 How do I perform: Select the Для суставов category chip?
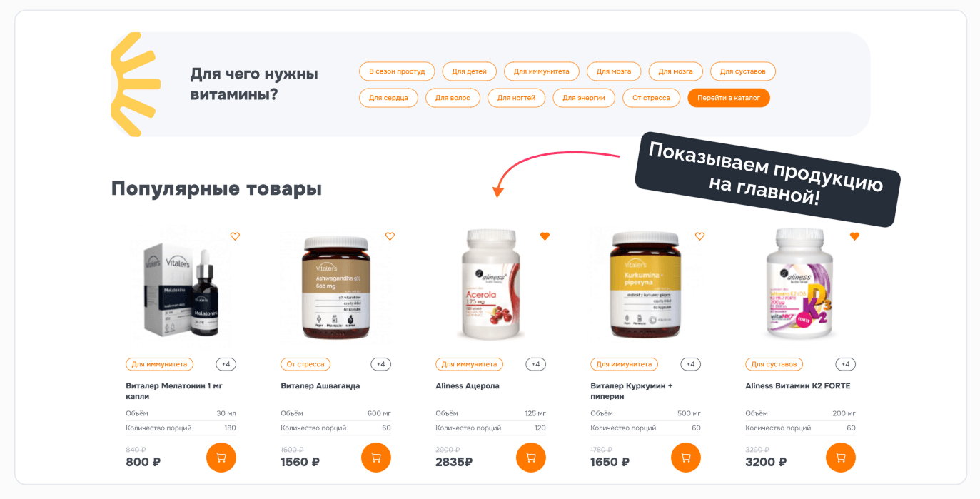point(743,71)
